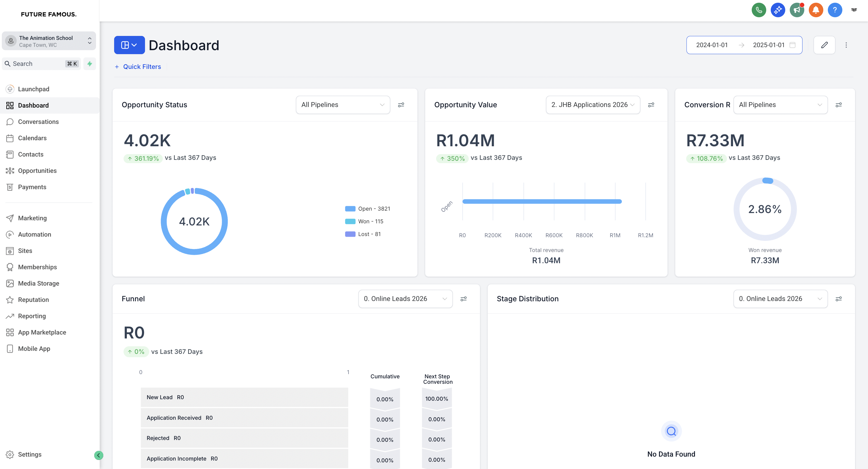Click the Quick Filters link
The height and width of the screenshot is (469, 868).
click(142, 67)
